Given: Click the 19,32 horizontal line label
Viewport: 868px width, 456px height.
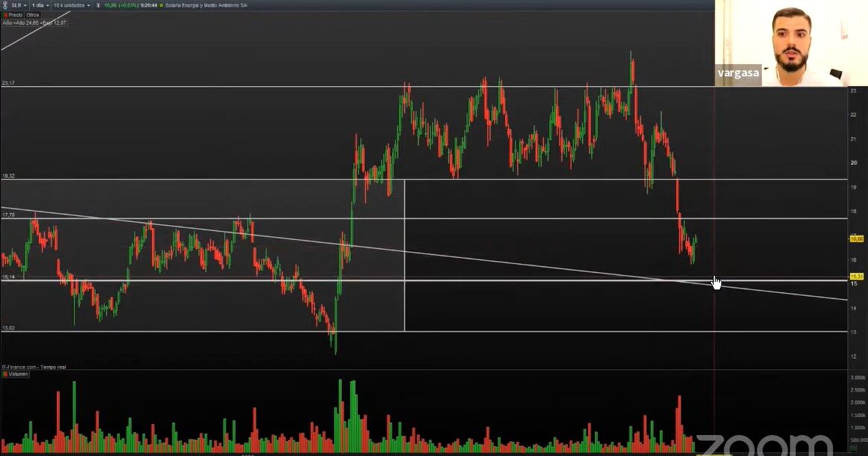Looking at the screenshot, I should pos(7,176).
